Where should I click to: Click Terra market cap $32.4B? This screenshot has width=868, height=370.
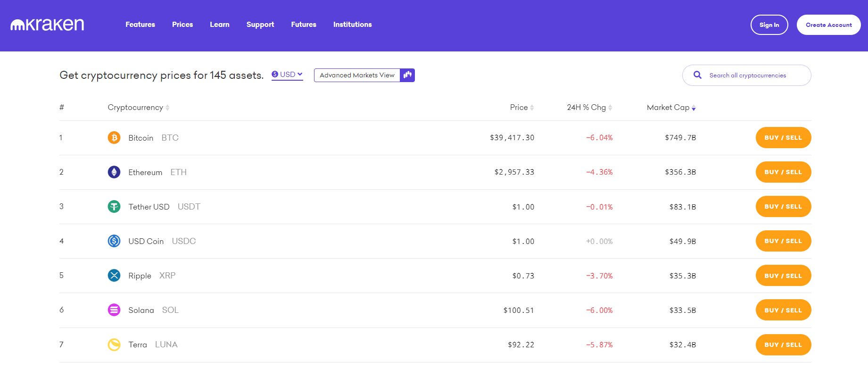coord(683,345)
